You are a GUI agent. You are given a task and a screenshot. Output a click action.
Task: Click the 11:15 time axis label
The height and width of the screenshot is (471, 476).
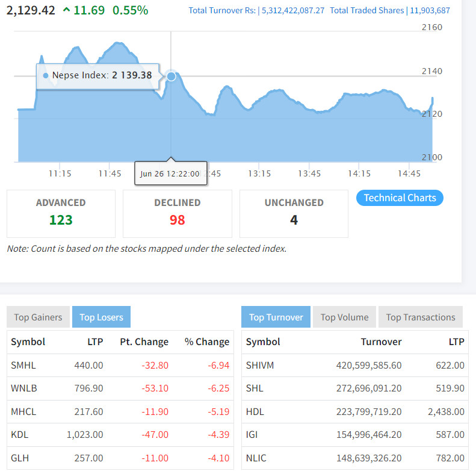(x=60, y=173)
